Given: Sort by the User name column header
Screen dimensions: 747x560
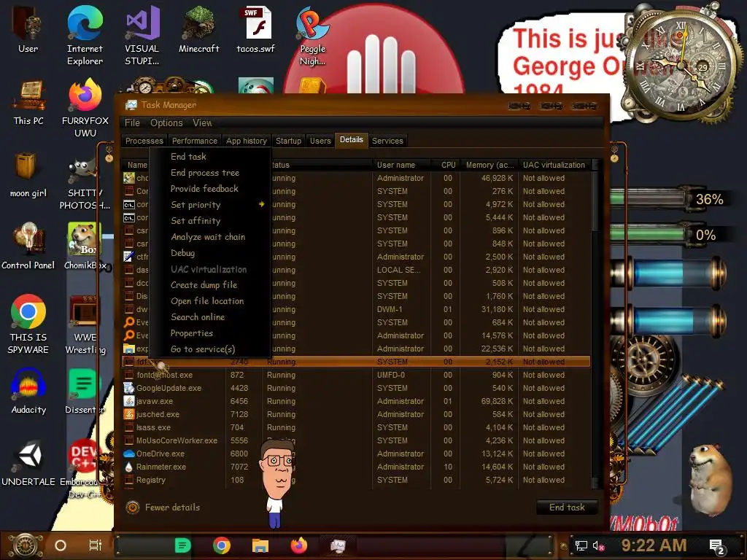Looking at the screenshot, I should click(401, 166).
